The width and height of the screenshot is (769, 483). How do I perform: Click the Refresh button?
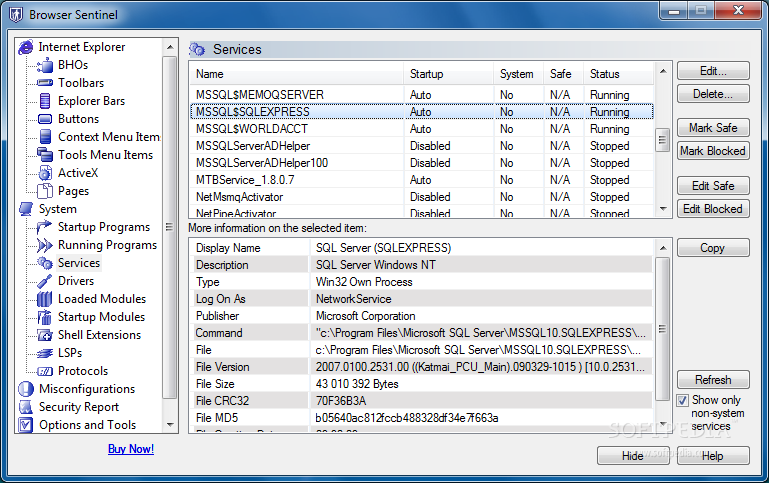713,380
